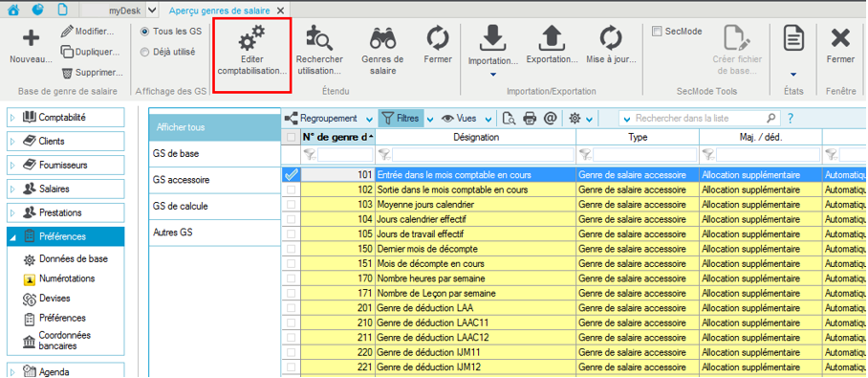Expand Comptabilité tree node

13,118
